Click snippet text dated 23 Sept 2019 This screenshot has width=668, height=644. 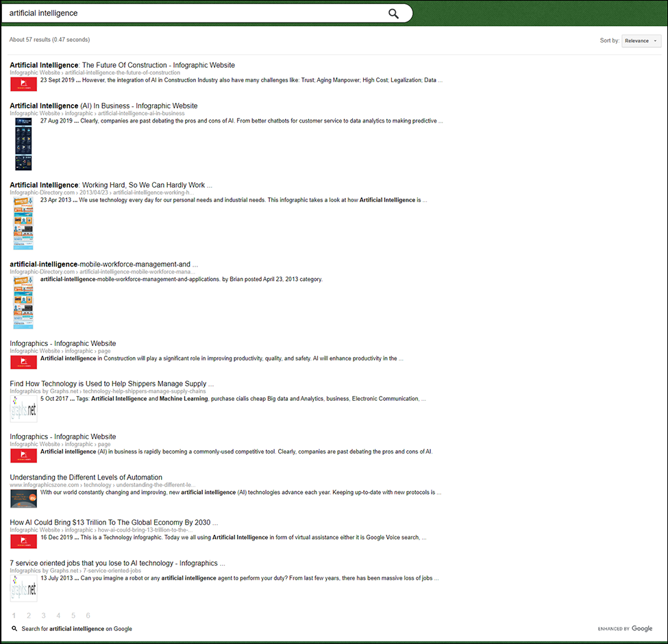[x=242, y=80]
